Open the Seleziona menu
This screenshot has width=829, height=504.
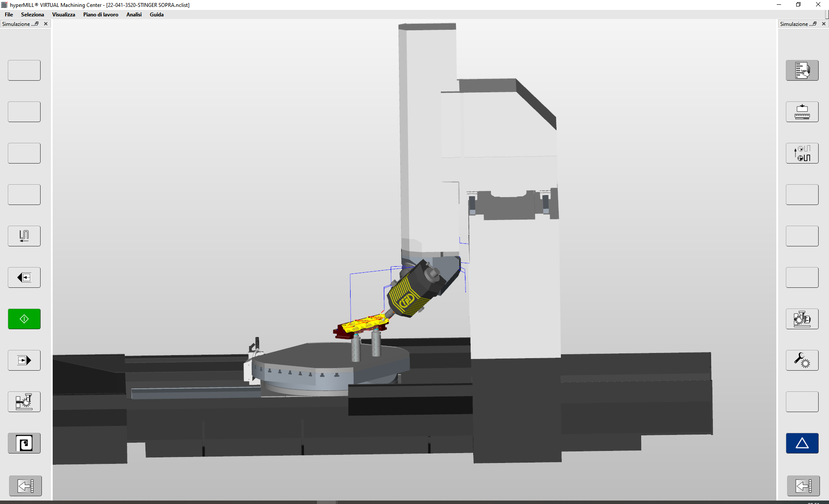32,14
